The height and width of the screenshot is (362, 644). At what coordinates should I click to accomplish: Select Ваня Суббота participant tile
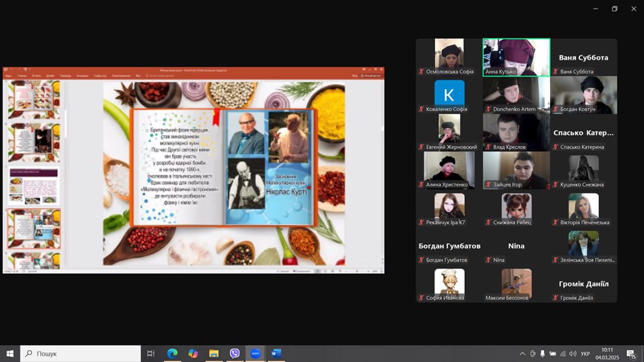click(583, 57)
